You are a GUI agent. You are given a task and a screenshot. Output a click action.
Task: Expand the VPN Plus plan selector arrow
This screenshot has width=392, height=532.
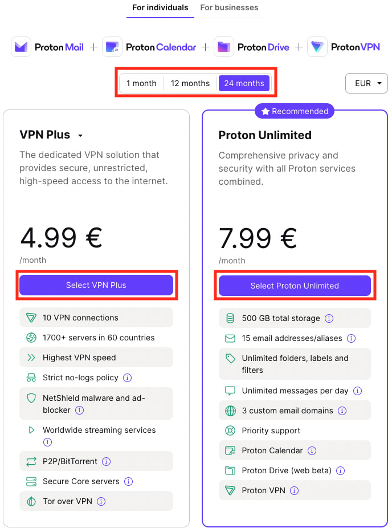pos(80,136)
